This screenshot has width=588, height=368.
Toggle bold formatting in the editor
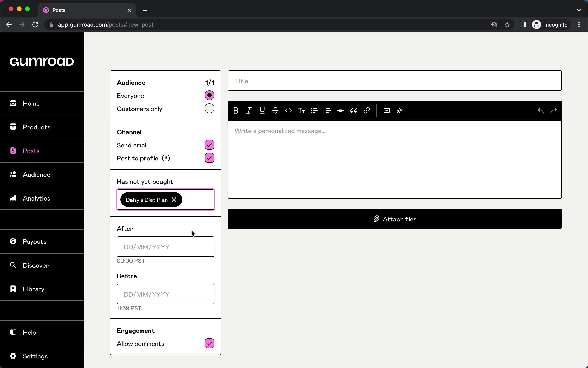tap(236, 110)
